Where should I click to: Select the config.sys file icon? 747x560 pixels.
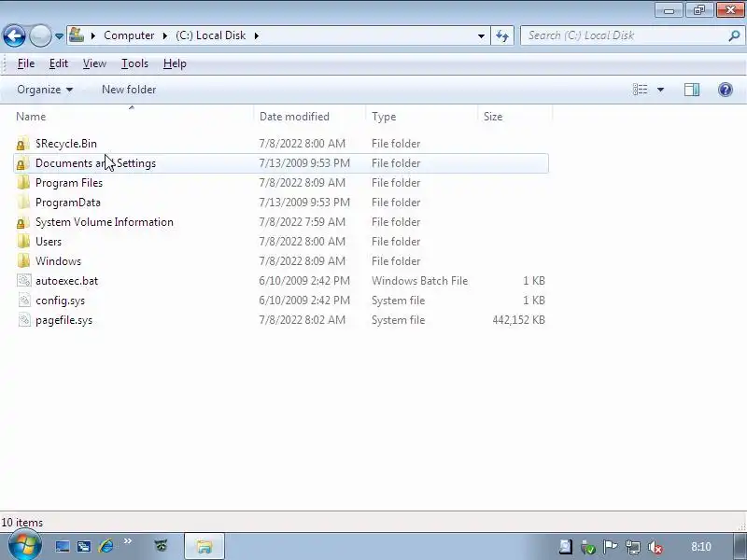coord(24,300)
